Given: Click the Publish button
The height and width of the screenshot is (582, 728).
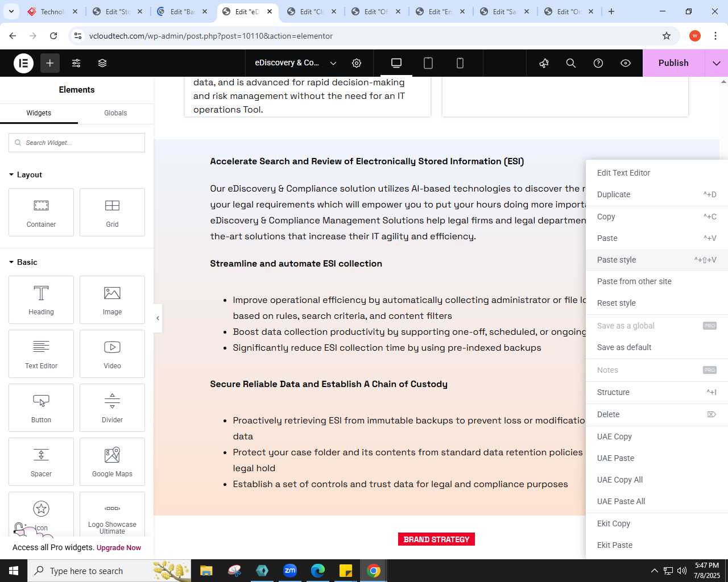Looking at the screenshot, I should point(673,63).
